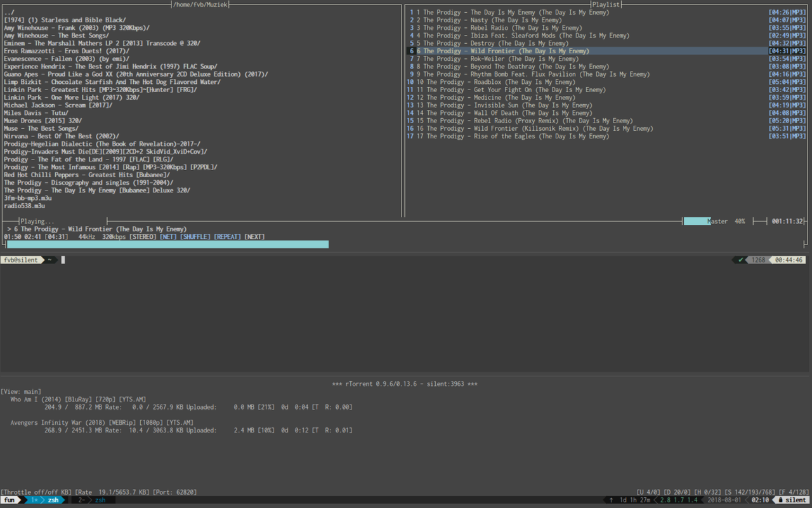Image resolution: width=812 pixels, height=508 pixels.
Task: Open Red Hot Chilli Peppers Greatest Hits folder
Action: point(87,175)
